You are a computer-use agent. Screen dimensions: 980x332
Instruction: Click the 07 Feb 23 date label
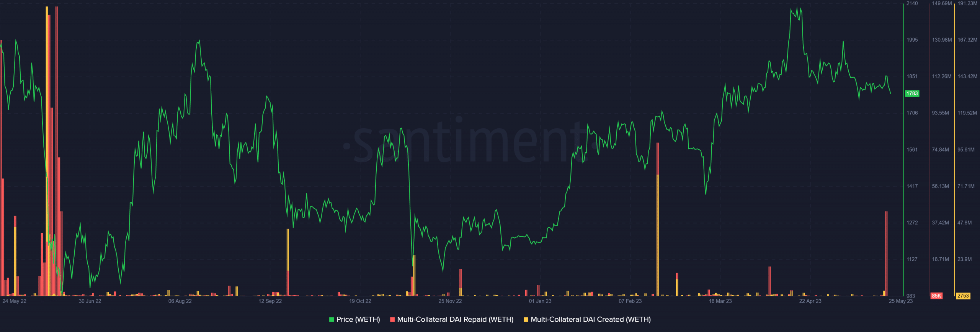point(630,301)
